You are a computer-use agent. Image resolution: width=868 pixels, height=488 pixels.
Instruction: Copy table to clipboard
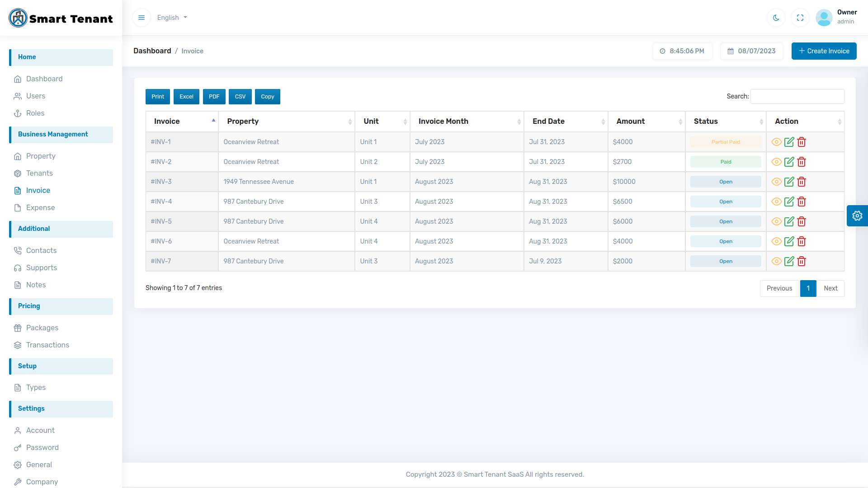(268, 97)
